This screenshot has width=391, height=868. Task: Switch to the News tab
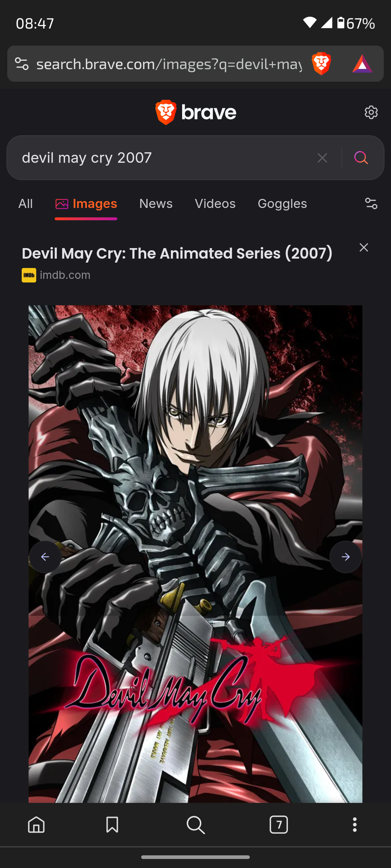tap(156, 204)
